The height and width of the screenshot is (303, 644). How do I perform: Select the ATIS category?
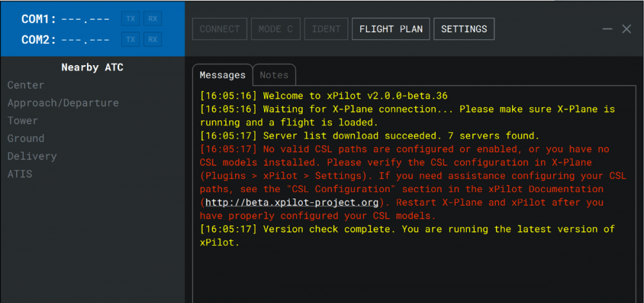(20, 174)
